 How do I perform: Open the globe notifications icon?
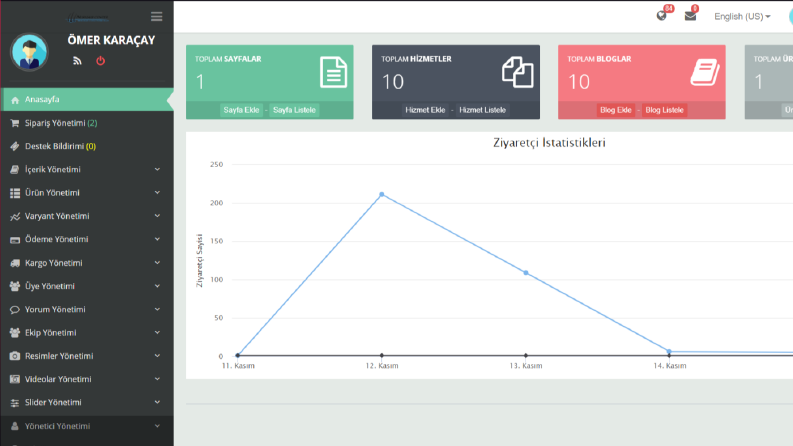coord(661,16)
